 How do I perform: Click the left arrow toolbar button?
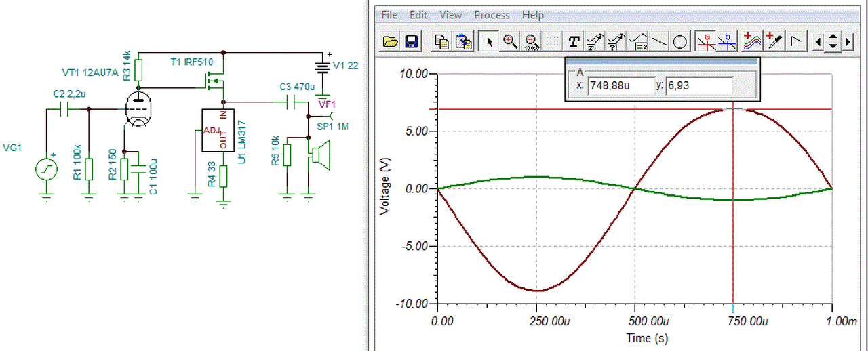point(818,42)
